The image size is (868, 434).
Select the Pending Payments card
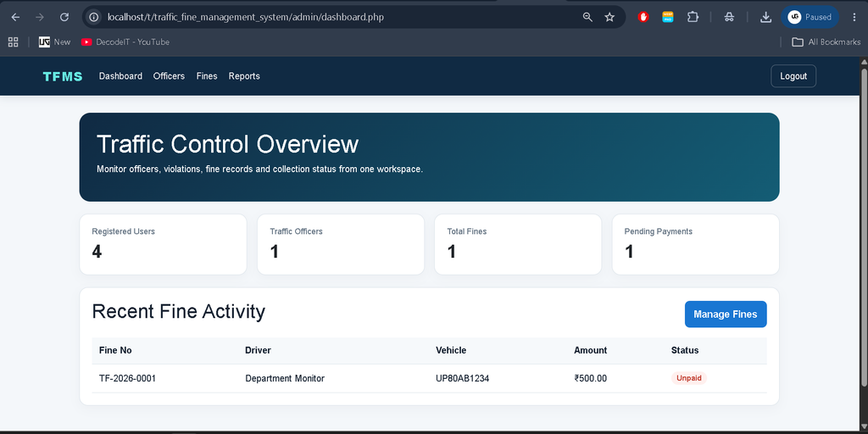click(x=696, y=244)
